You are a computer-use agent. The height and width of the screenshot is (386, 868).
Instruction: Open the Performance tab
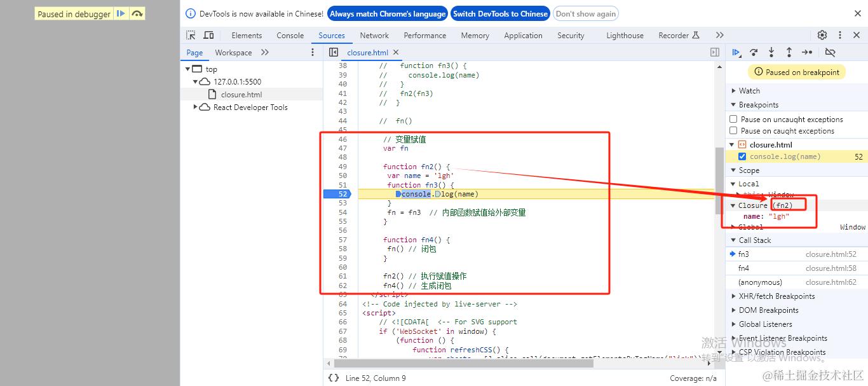[x=424, y=36]
